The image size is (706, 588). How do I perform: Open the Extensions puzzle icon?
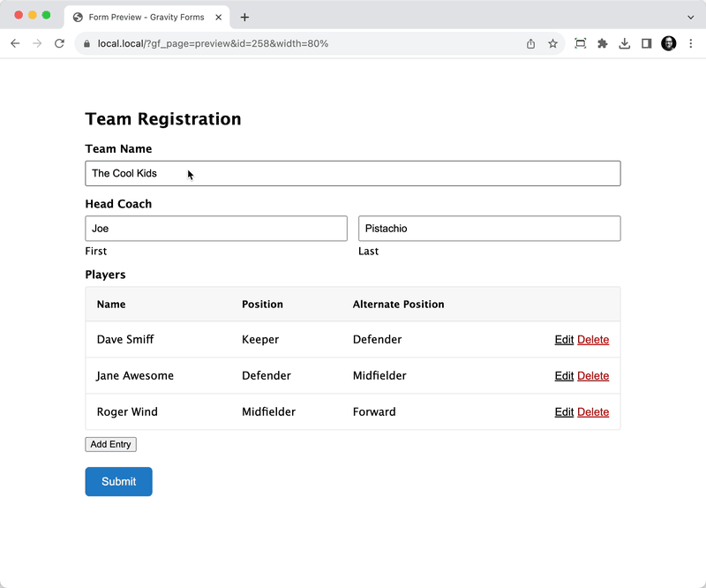click(603, 44)
